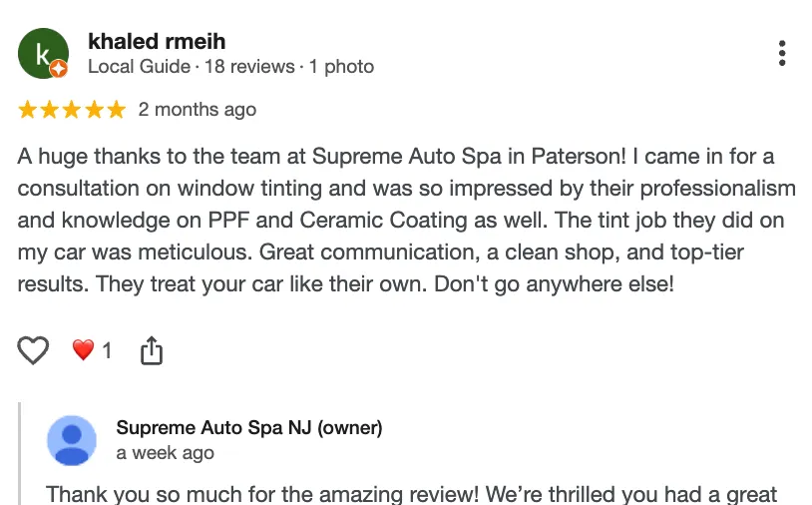Click the owner's 'Thank you so much' reply
Viewport: 812px width, 505px height.
411,494
